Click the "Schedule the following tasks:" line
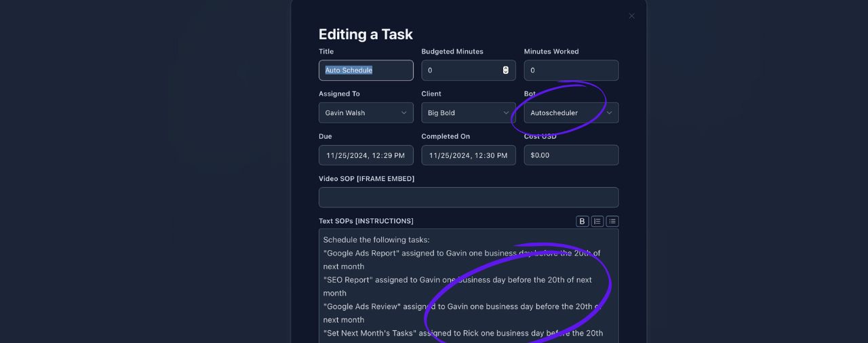The height and width of the screenshot is (343, 868). (376, 239)
